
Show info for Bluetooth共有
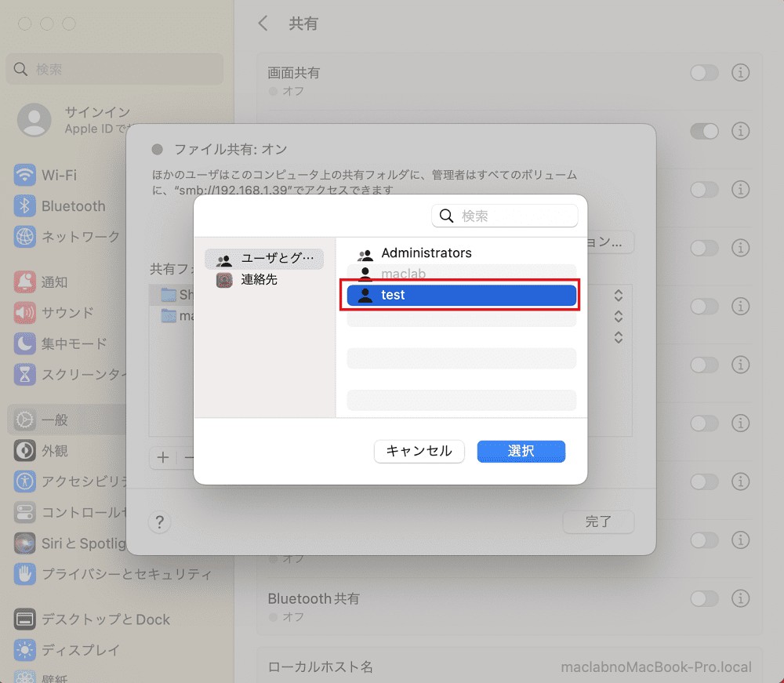(x=741, y=598)
